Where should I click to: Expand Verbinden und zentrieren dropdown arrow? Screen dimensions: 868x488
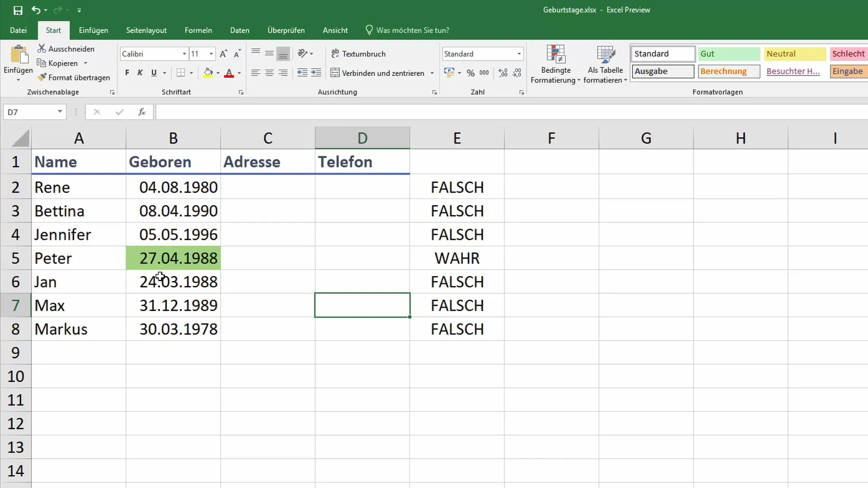coord(432,73)
